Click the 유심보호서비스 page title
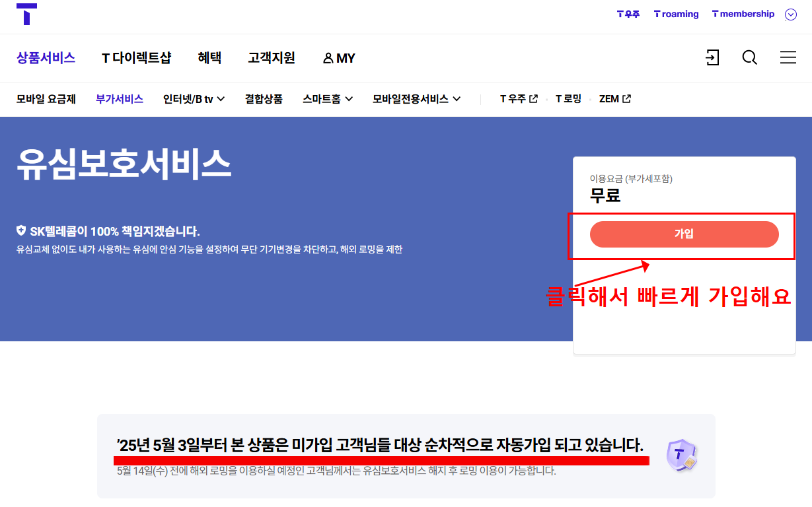 [124, 163]
